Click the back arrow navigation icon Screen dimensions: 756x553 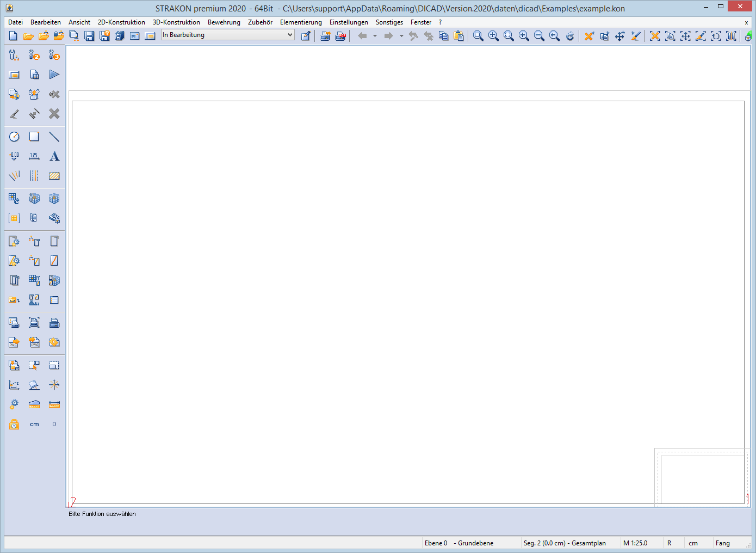coord(362,36)
